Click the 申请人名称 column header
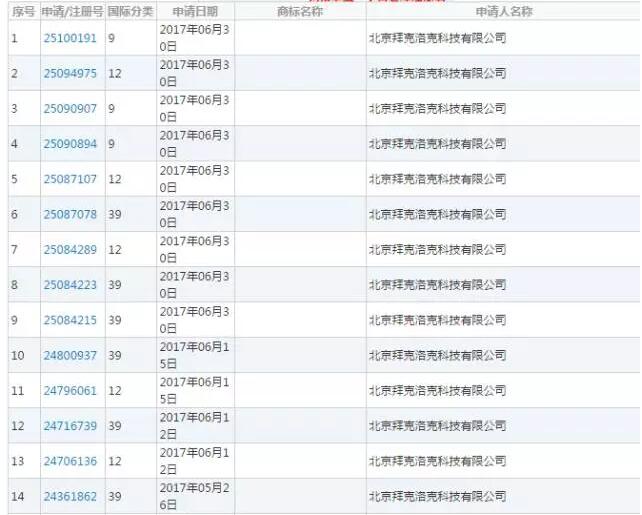Screen dimensions: 642x515 pos(504,12)
